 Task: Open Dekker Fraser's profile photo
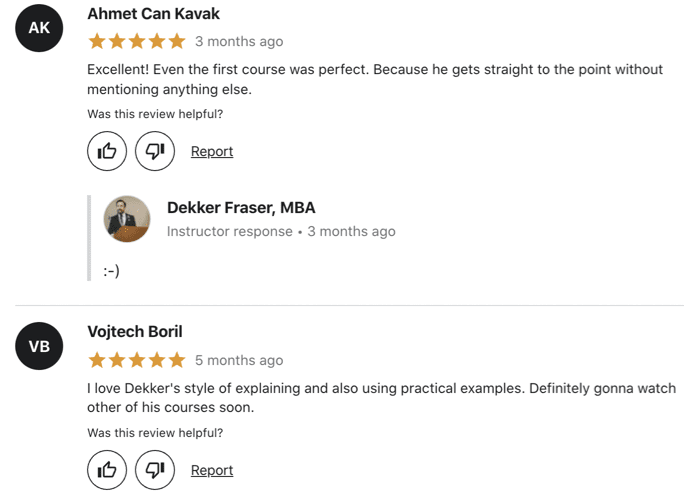127,219
